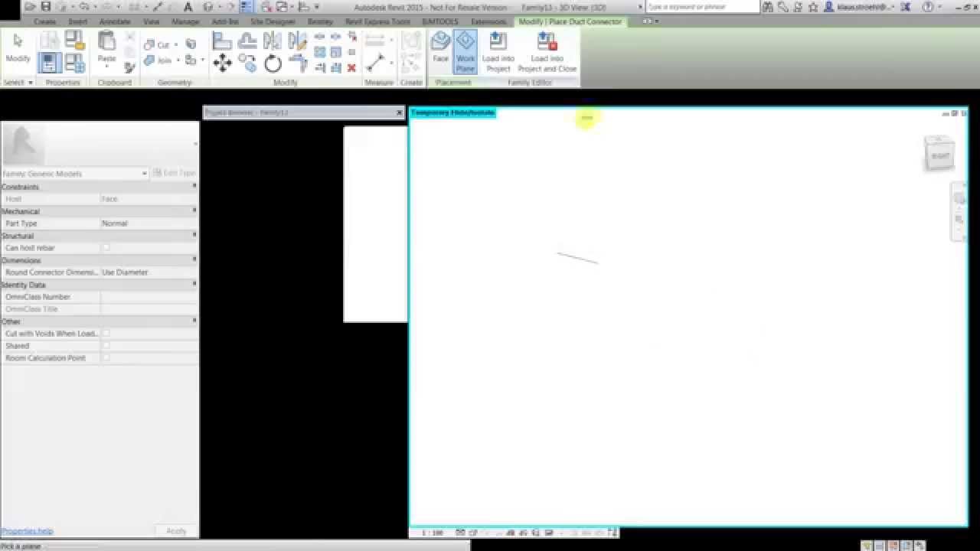Click the Copy tool icon in Modify panel
Screen dimensions: 980x551
[x=247, y=64]
